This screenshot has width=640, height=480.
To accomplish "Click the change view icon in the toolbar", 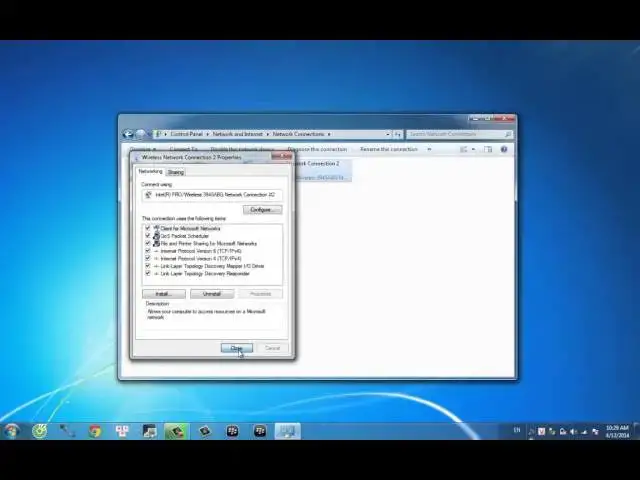I will click(464, 149).
